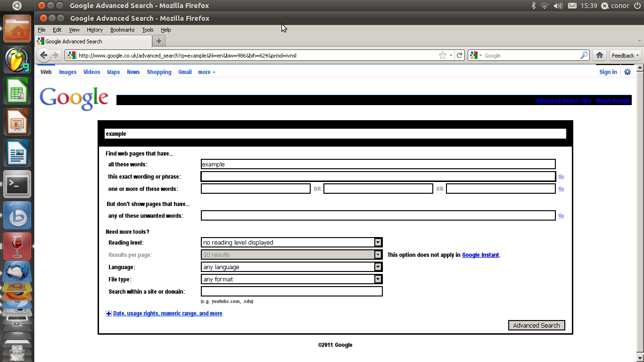Open the Terminal from the launcher
This screenshot has height=362, width=644.
click(x=17, y=184)
